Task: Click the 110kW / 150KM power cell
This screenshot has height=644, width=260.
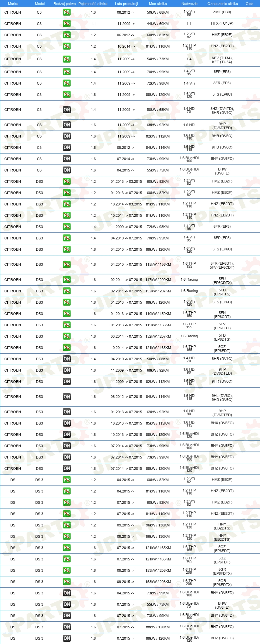Action: click(x=158, y=314)
